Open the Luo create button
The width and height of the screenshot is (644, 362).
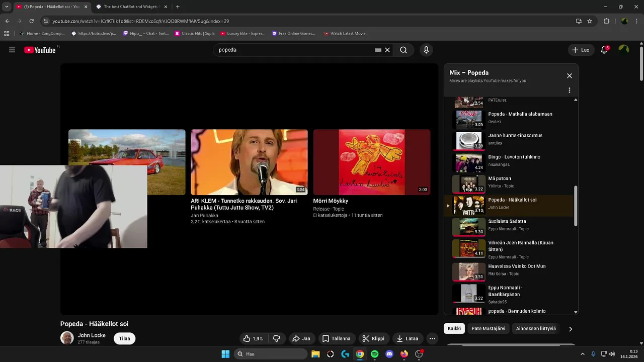(581, 50)
